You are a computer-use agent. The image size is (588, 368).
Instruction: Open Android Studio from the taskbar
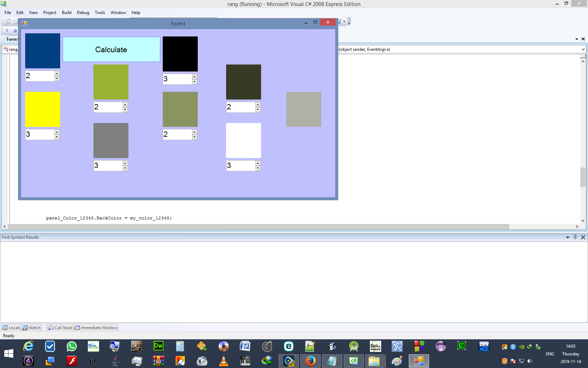click(x=354, y=346)
